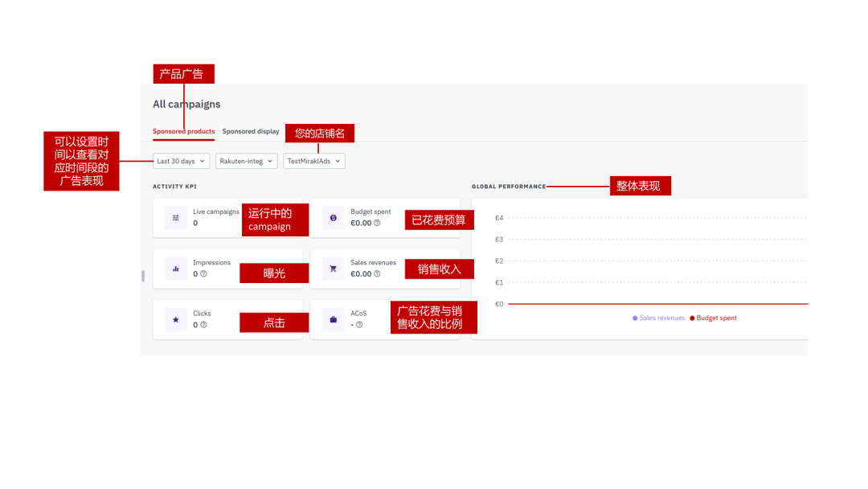The image size is (868, 489).
Task: Click the Sales revenues shopping cart icon
Action: pyautogui.click(x=333, y=267)
